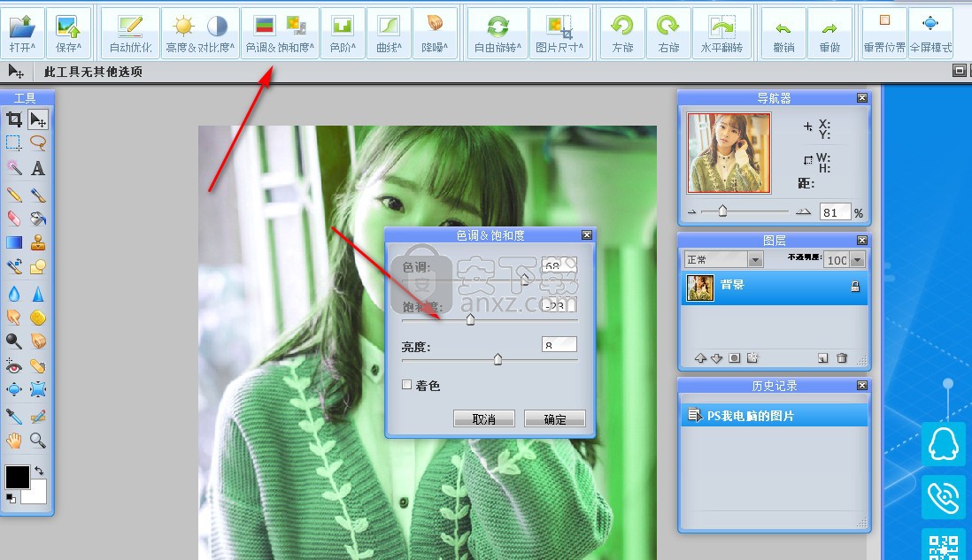
Task: Activate the Hand pan tool
Action: point(14,440)
